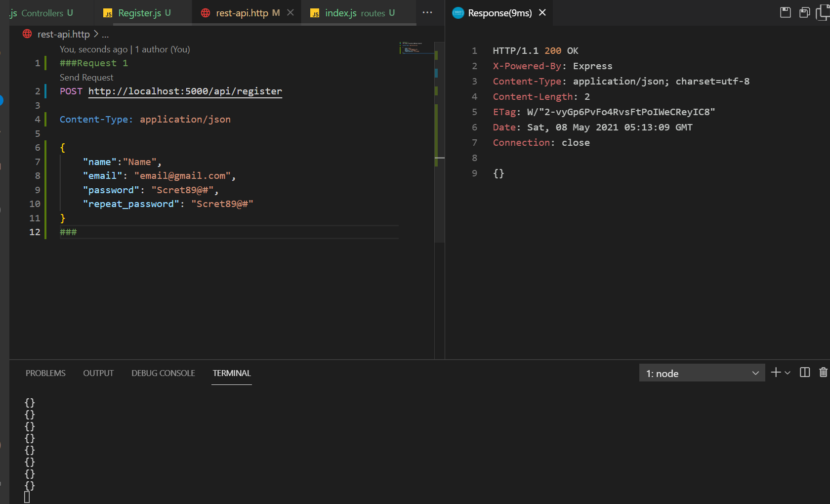830x504 pixels.
Task: Click the JS file icon on Register.js tab
Action: point(108,13)
